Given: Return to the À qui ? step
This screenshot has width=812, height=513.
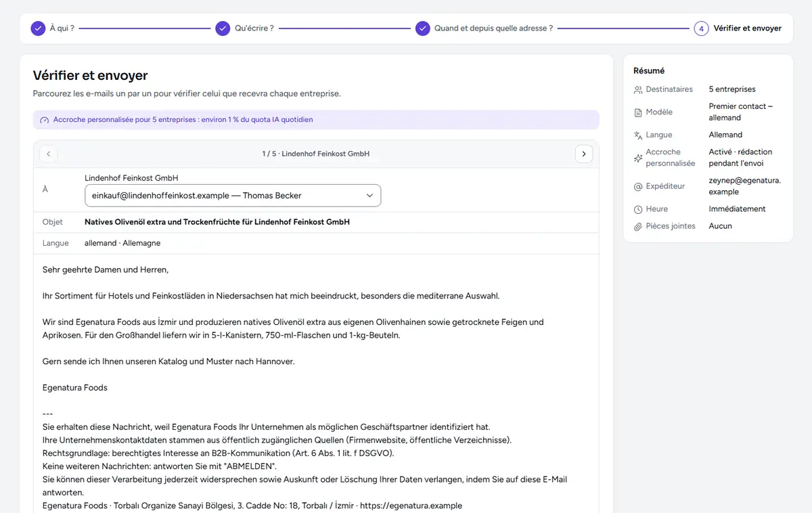Looking at the screenshot, I should coord(62,28).
